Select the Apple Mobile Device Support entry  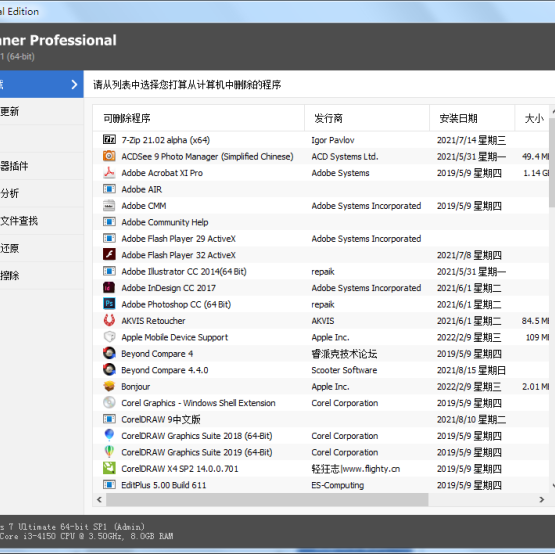pyautogui.click(x=174, y=337)
